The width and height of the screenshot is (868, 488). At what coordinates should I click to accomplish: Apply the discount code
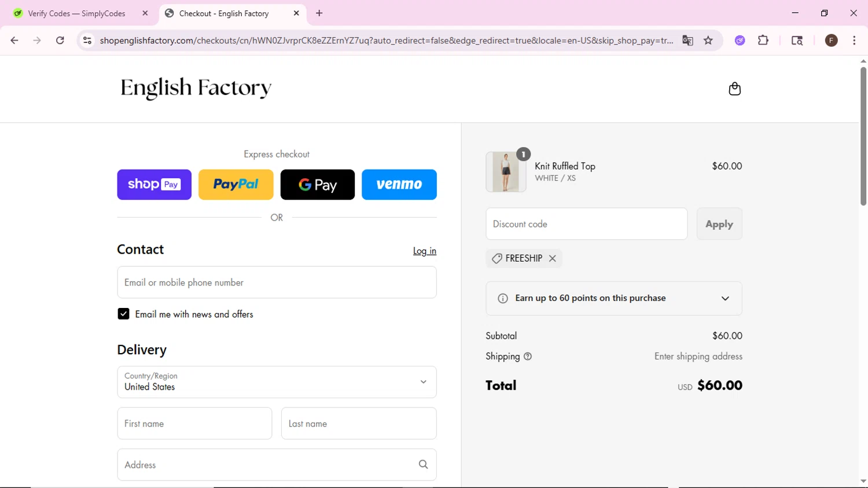point(719,224)
